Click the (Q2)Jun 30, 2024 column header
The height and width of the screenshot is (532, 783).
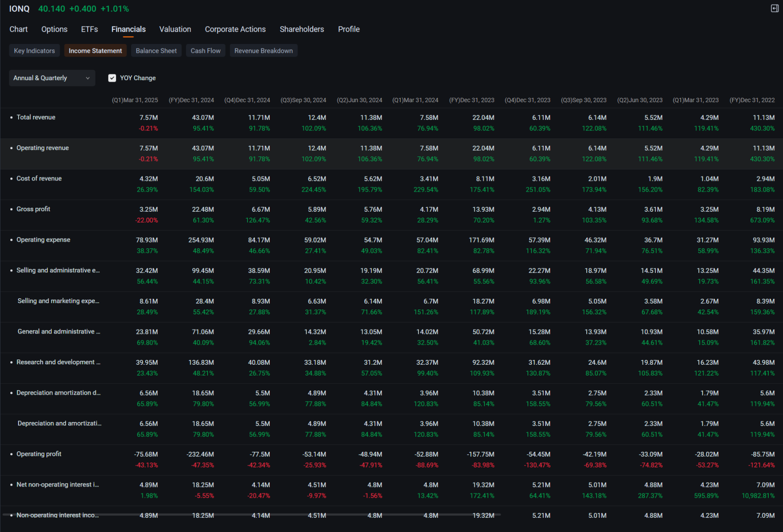360,100
